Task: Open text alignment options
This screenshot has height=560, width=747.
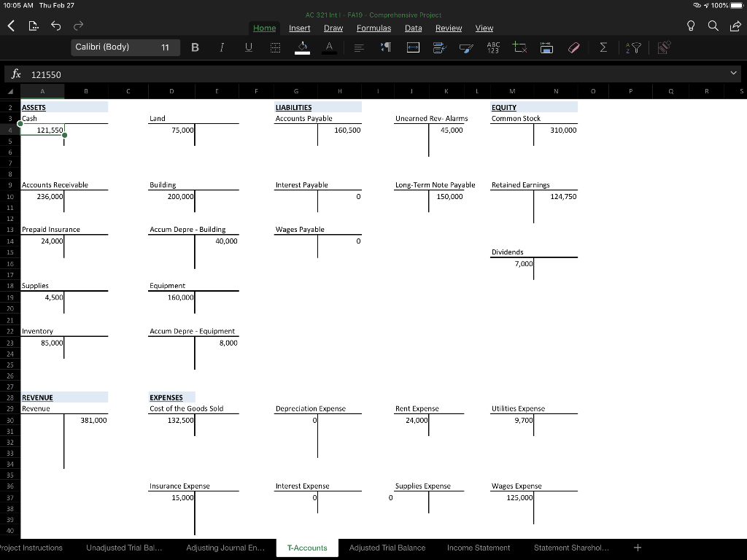Action: [359, 47]
